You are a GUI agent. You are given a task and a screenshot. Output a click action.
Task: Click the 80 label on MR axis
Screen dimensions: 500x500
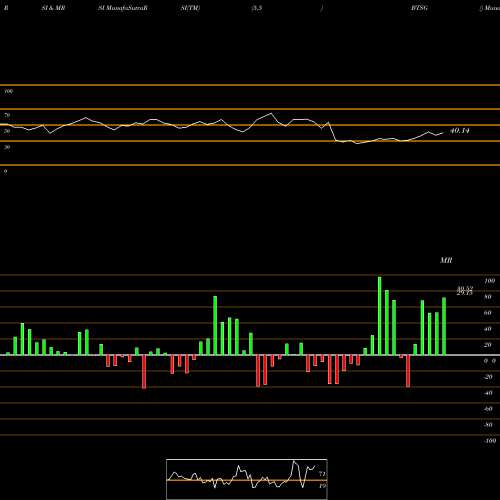click(x=488, y=297)
